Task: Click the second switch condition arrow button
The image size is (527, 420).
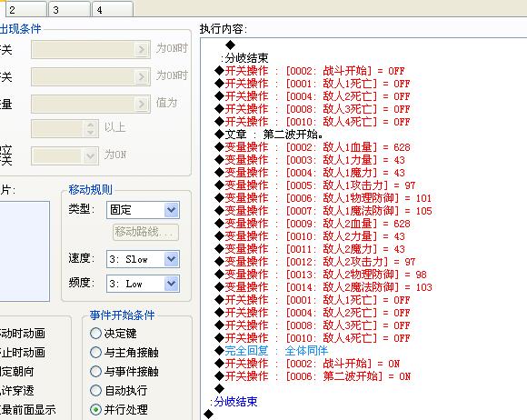Action: click(142, 76)
